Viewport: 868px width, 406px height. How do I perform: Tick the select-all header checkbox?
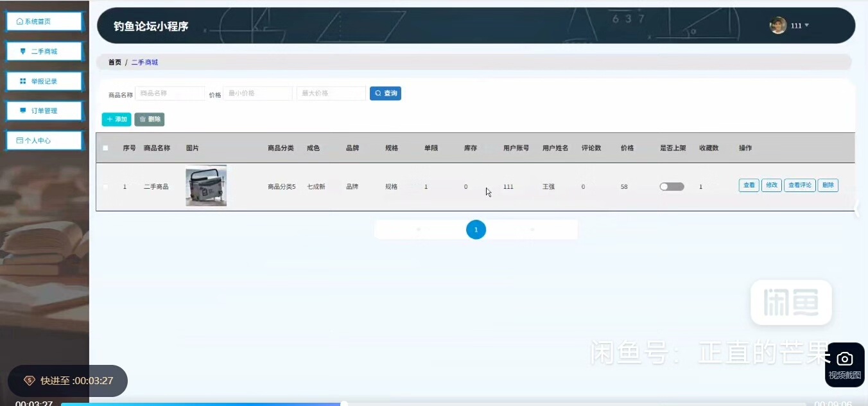tap(105, 148)
